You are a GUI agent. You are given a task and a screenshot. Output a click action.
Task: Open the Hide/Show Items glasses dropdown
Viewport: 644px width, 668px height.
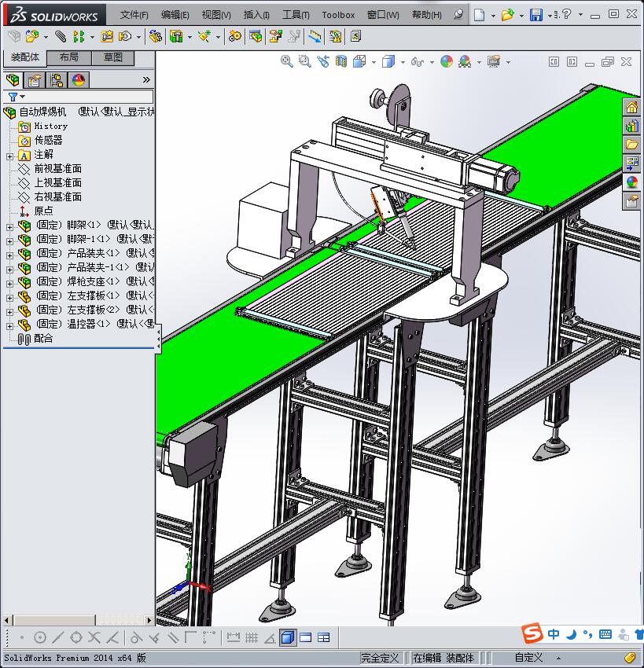pos(432,62)
